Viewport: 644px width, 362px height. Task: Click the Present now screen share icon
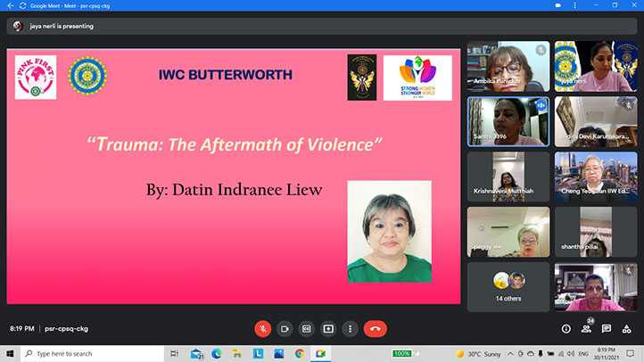tap(328, 328)
